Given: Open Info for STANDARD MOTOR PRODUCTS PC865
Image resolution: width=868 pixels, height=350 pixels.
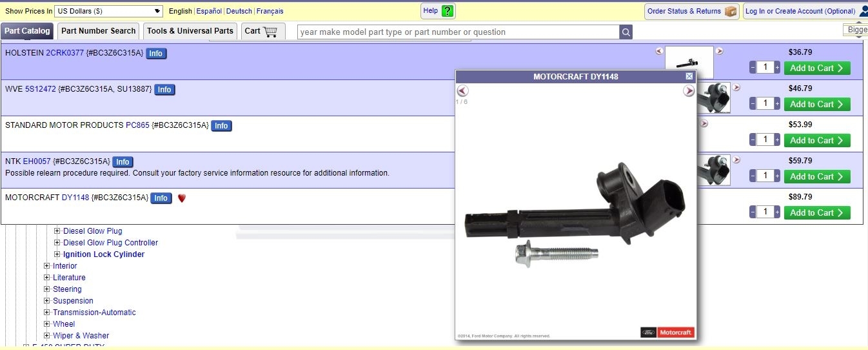Looking at the screenshot, I should [x=221, y=126].
